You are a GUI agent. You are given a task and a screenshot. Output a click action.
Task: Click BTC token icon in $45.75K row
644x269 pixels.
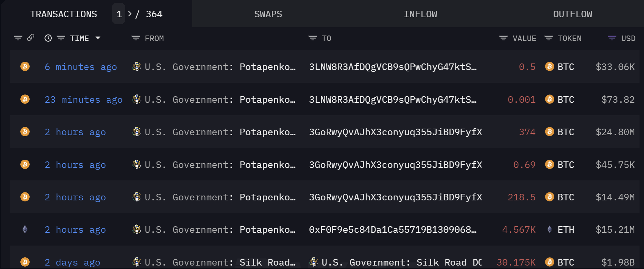coord(549,164)
